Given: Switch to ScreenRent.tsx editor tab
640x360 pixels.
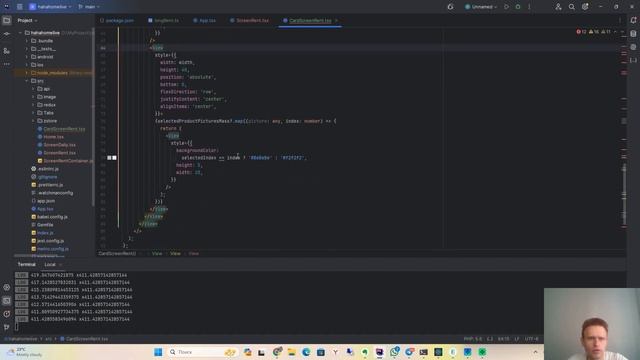Looking at the screenshot, I should point(250,20).
